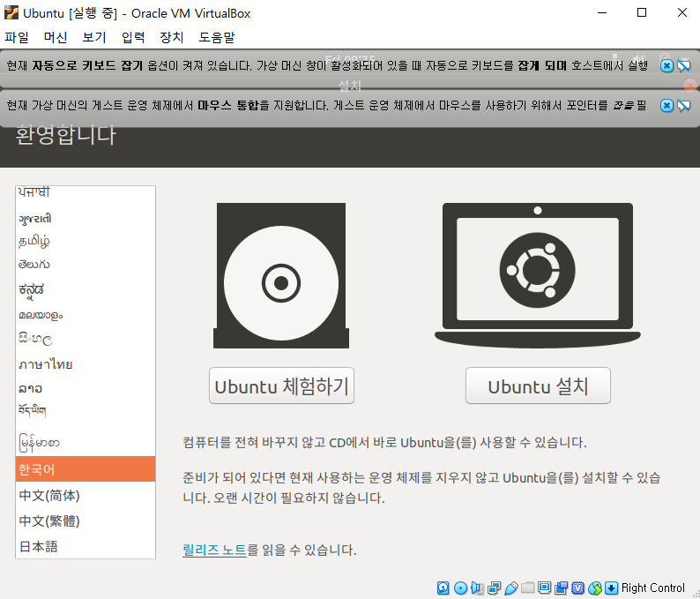Open the display settings status icon
This screenshot has height=599, width=700.
pyautogui.click(x=544, y=588)
